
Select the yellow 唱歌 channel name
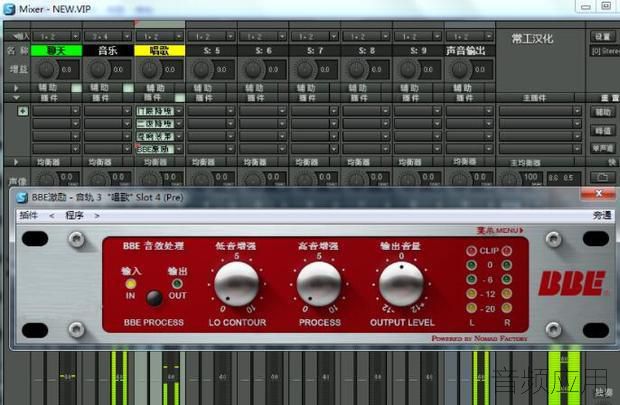pyautogui.click(x=159, y=50)
